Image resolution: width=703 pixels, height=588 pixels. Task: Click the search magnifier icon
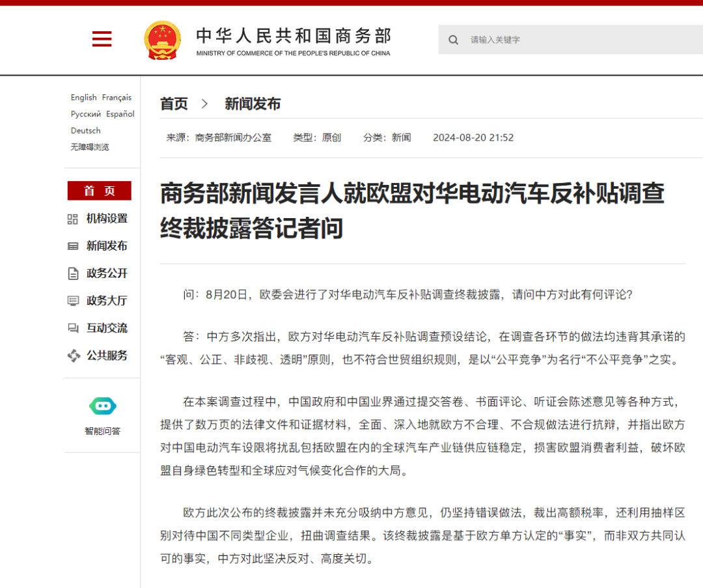click(454, 40)
